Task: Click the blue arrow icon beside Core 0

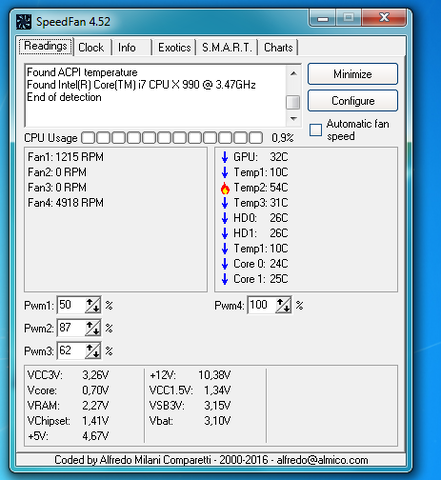Action: tap(225, 264)
